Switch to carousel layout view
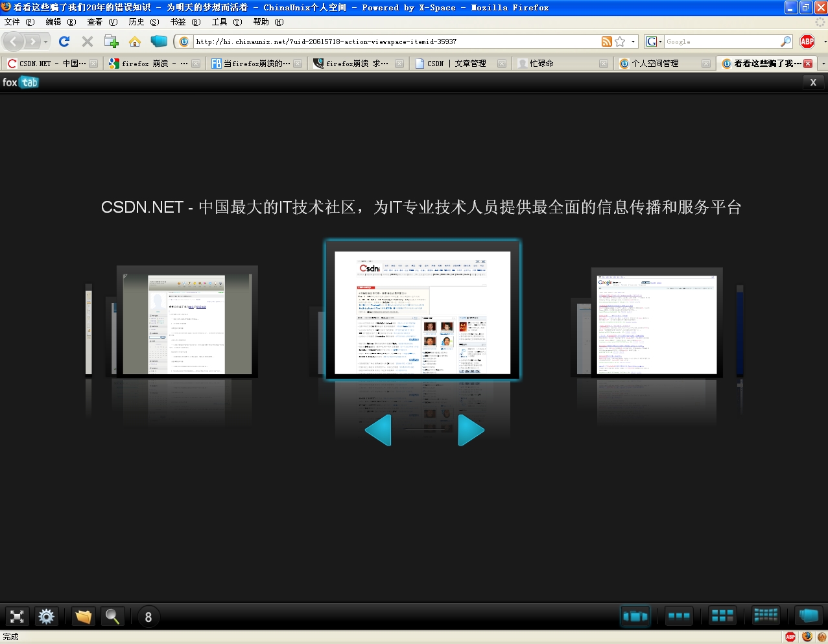828x644 pixels. tap(635, 616)
